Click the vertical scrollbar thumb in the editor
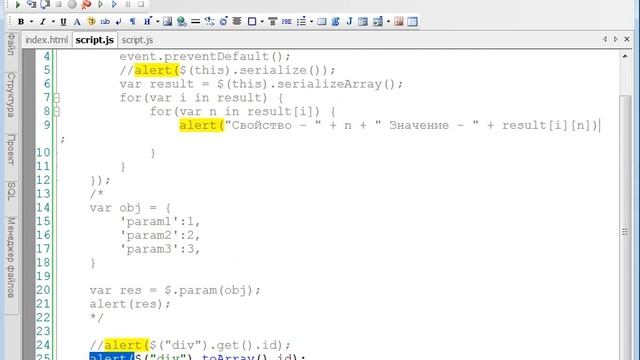 [625, 232]
